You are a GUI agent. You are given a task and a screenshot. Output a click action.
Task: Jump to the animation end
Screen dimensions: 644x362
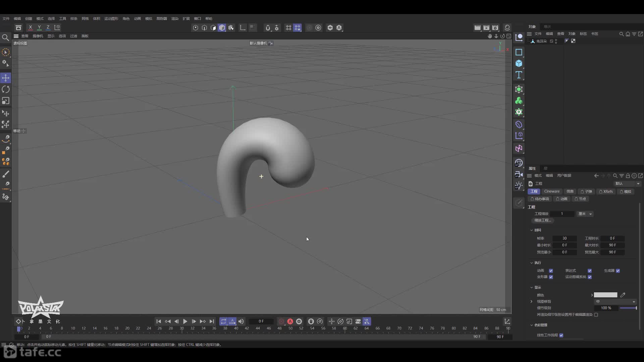(x=212, y=321)
